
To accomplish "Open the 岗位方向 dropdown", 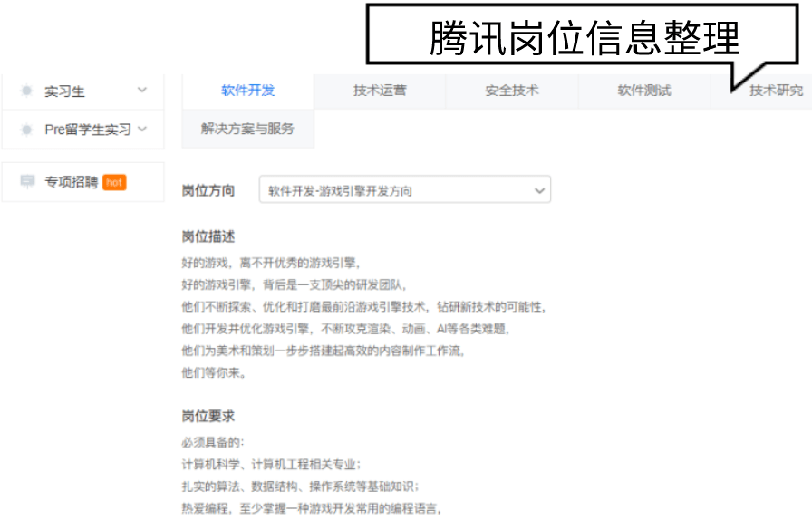I will (x=404, y=190).
